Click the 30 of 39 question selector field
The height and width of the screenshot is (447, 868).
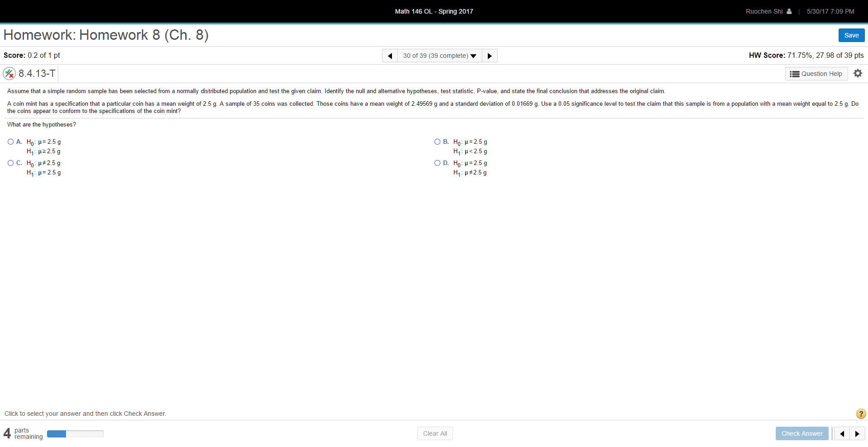(435, 56)
